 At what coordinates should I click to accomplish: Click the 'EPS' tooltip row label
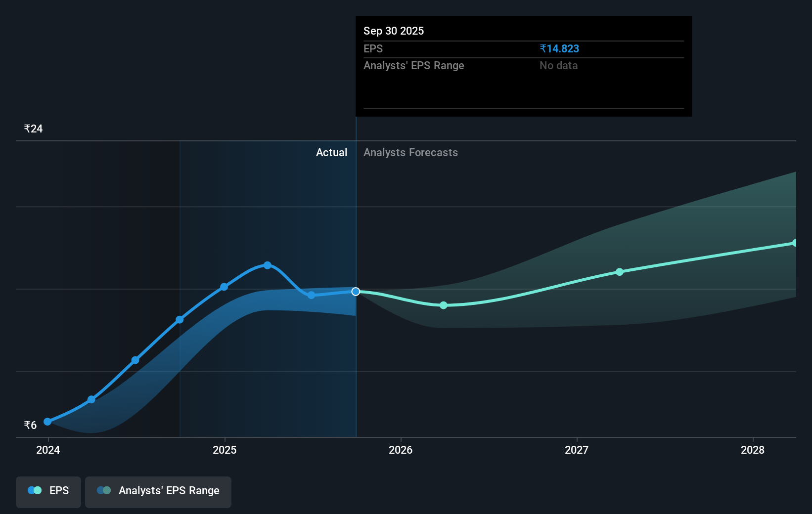pos(373,48)
